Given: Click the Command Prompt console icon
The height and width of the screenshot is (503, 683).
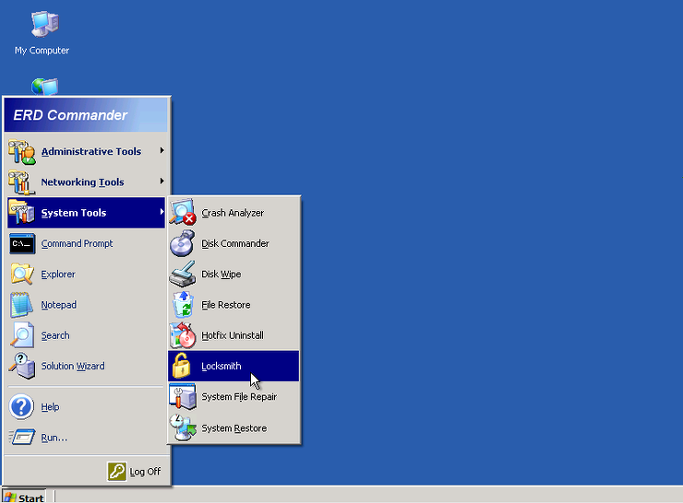Looking at the screenshot, I should 22,243.
